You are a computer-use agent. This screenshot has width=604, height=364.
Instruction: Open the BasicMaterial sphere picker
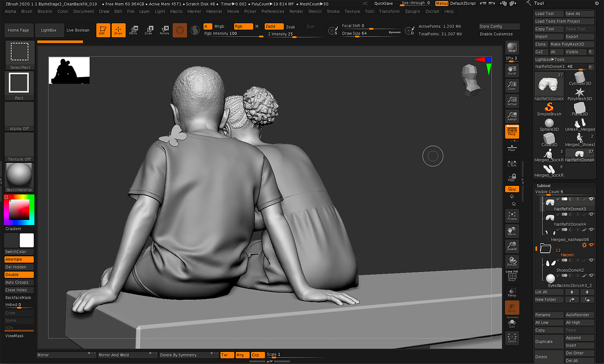20,177
